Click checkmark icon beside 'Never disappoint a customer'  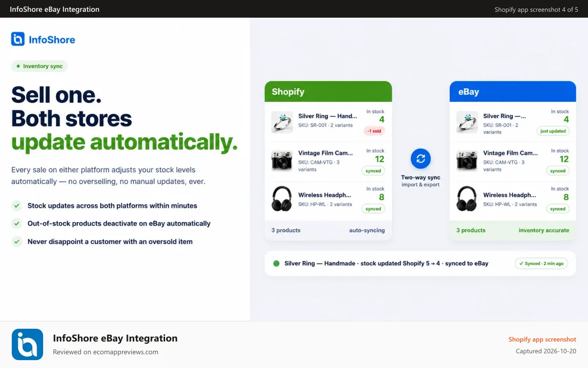[17, 241]
